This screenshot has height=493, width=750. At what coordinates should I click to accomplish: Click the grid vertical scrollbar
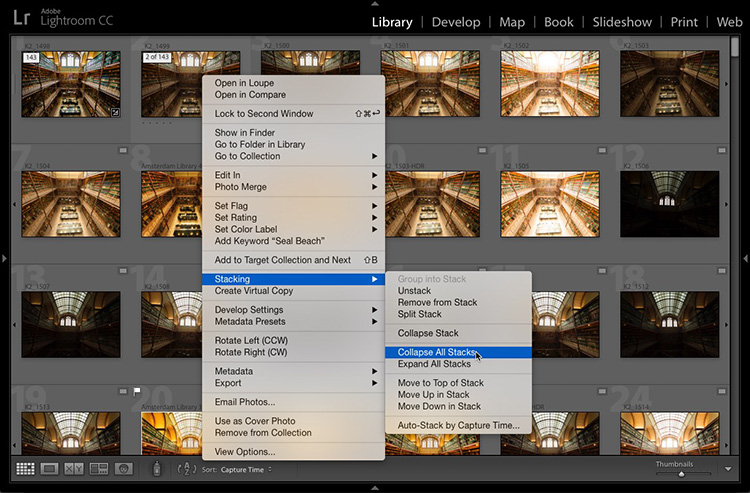click(735, 48)
